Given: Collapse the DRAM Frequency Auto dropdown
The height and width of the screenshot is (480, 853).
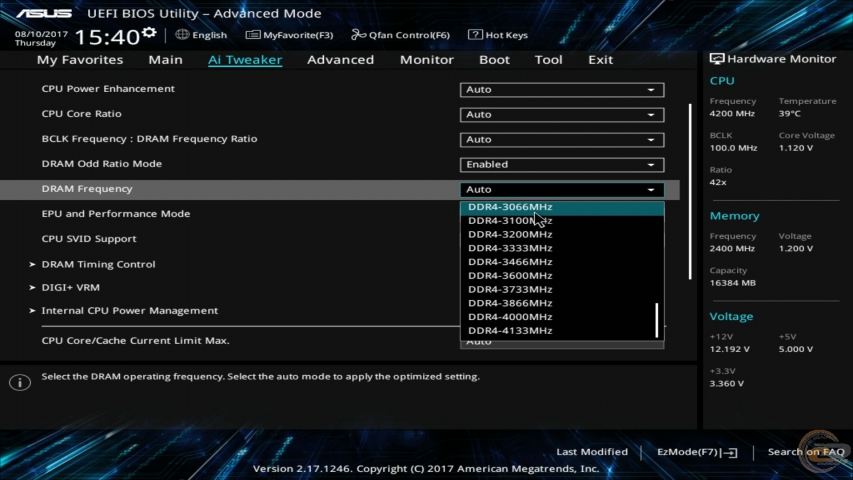Looking at the screenshot, I should pos(562,189).
